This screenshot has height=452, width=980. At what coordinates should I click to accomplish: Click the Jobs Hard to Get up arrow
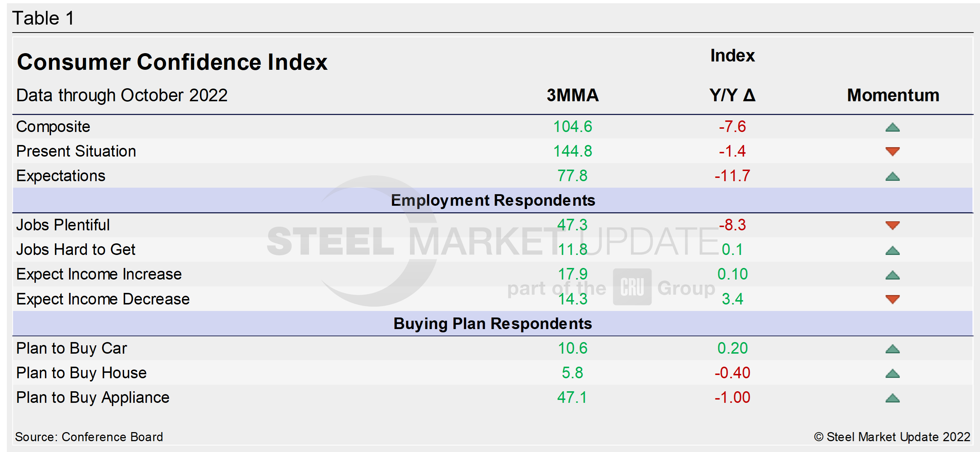(x=892, y=251)
